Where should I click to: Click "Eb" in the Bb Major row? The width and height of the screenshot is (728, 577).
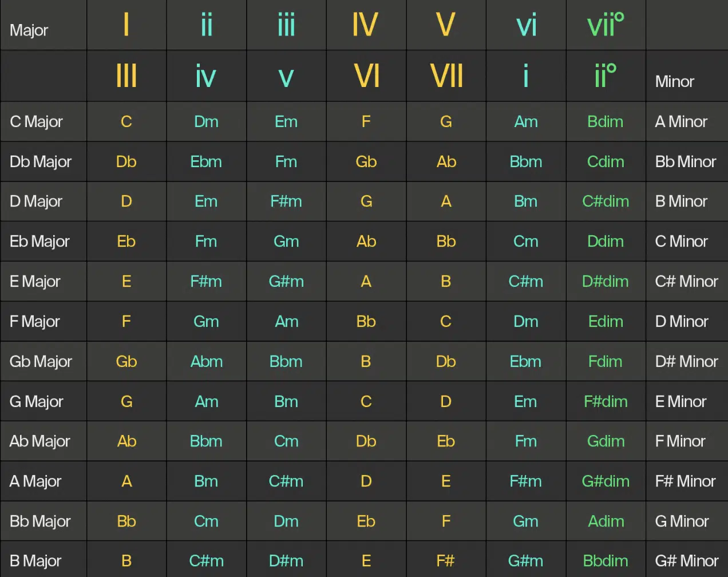(x=366, y=521)
